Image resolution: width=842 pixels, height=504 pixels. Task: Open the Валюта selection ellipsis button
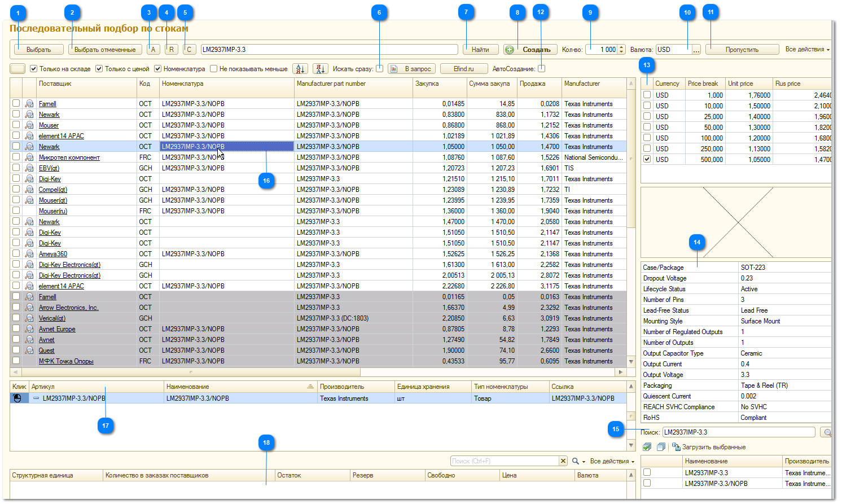click(696, 50)
